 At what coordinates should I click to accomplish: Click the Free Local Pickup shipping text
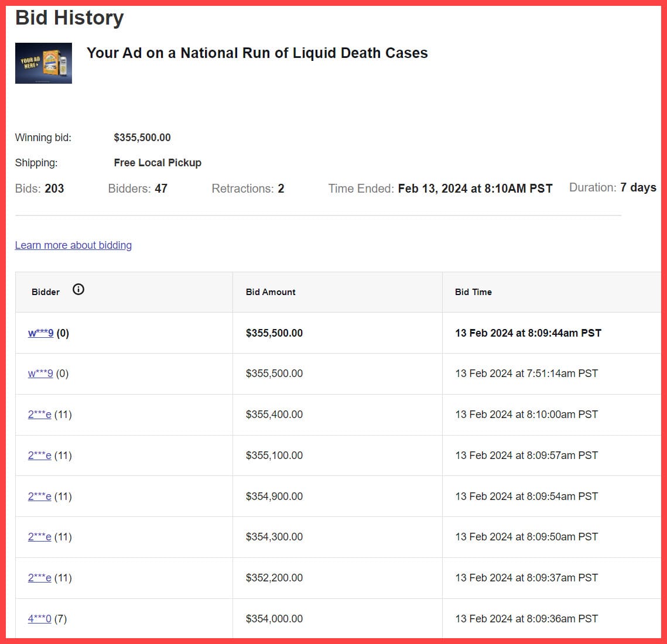coord(158,163)
